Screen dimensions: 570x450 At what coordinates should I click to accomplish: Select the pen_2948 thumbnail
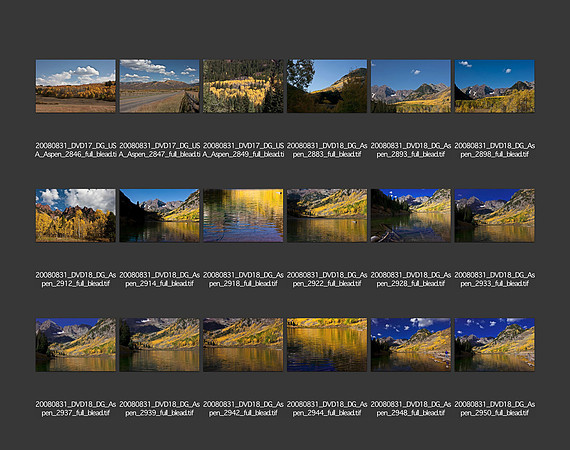[411, 345]
